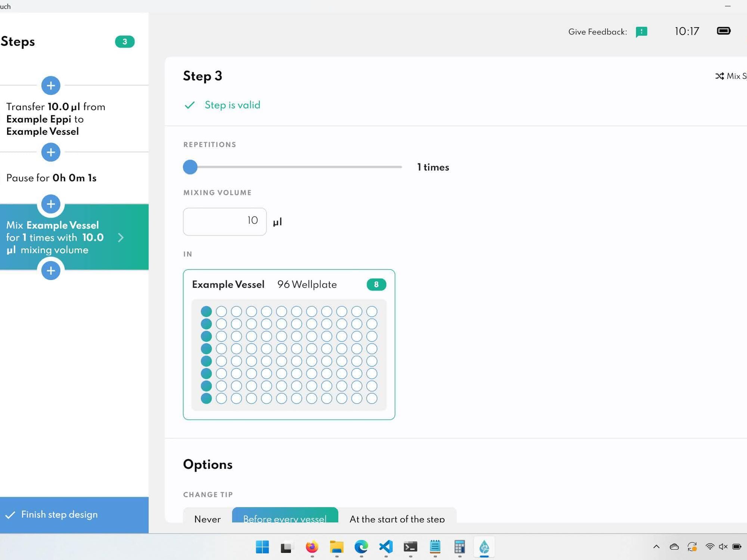This screenshot has width=747, height=560.
Task: Add a step between Transfer and Pause
Action: [51, 152]
